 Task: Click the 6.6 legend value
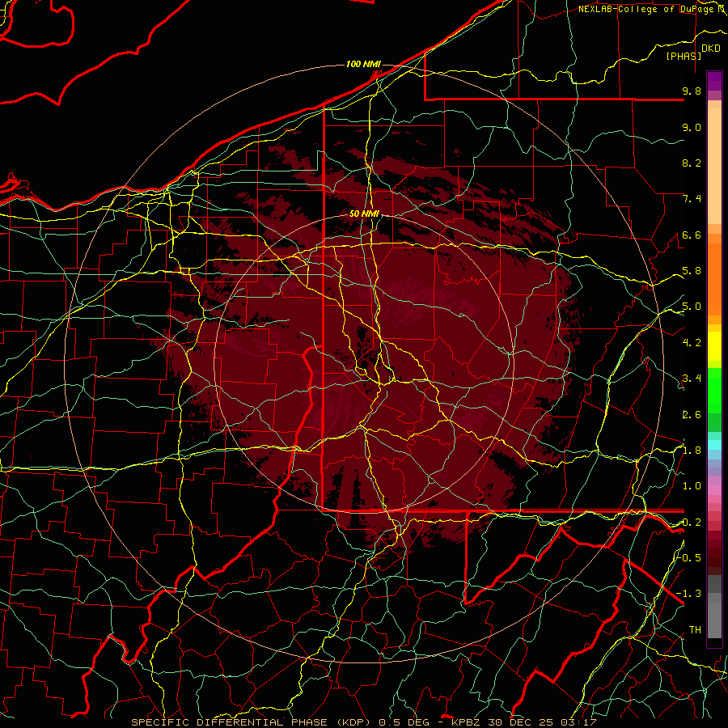click(x=692, y=235)
